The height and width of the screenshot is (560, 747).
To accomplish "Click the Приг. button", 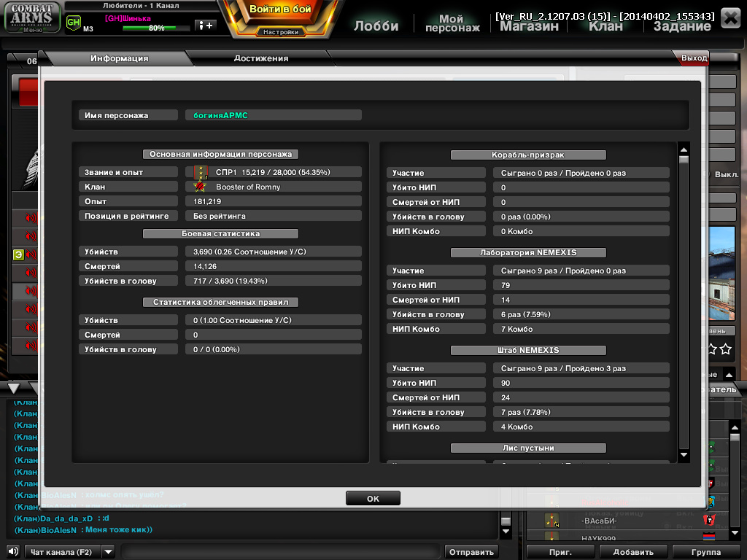I will 560,552.
